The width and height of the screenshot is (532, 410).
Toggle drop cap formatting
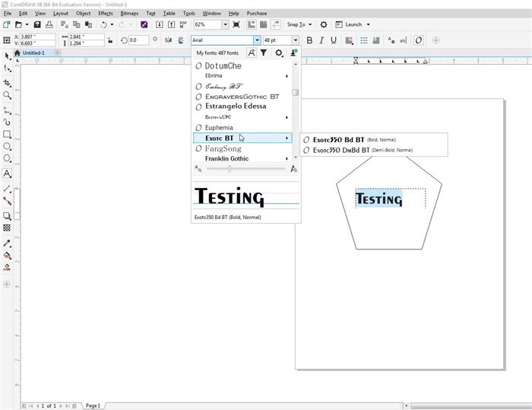pos(376,40)
